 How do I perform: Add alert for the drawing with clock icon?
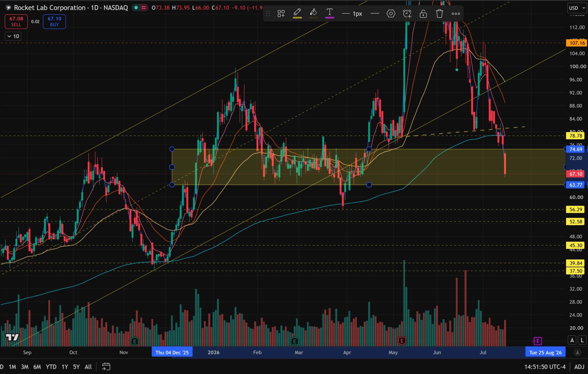[x=407, y=14]
